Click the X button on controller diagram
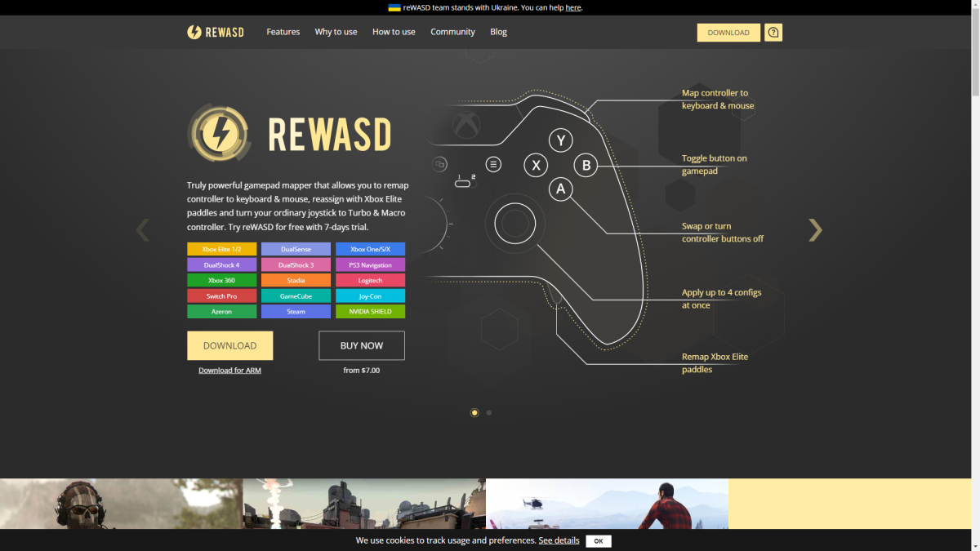The image size is (980, 551). pyautogui.click(x=536, y=166)
